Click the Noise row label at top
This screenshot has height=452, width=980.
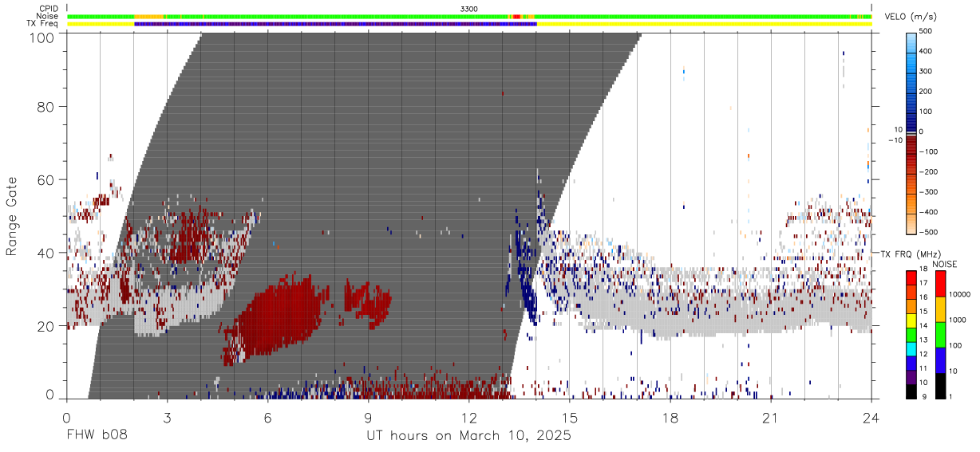47,16
